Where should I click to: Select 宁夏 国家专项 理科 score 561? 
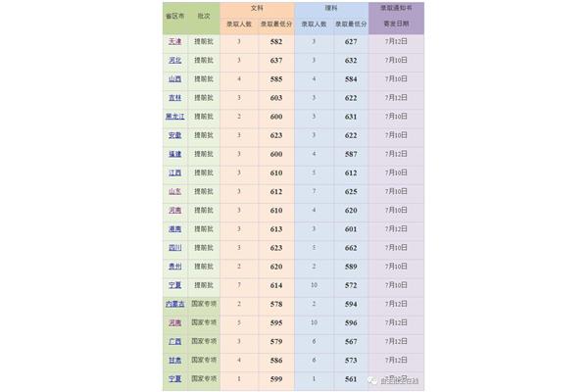pyautogui.click(x=351, y=379)
